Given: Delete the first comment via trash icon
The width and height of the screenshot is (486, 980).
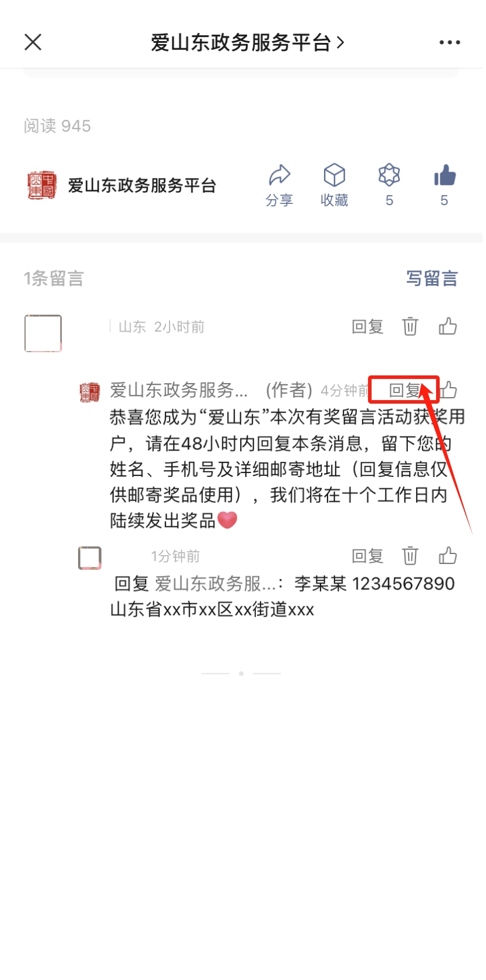Looking at the screenshot, I should [410, 326].
